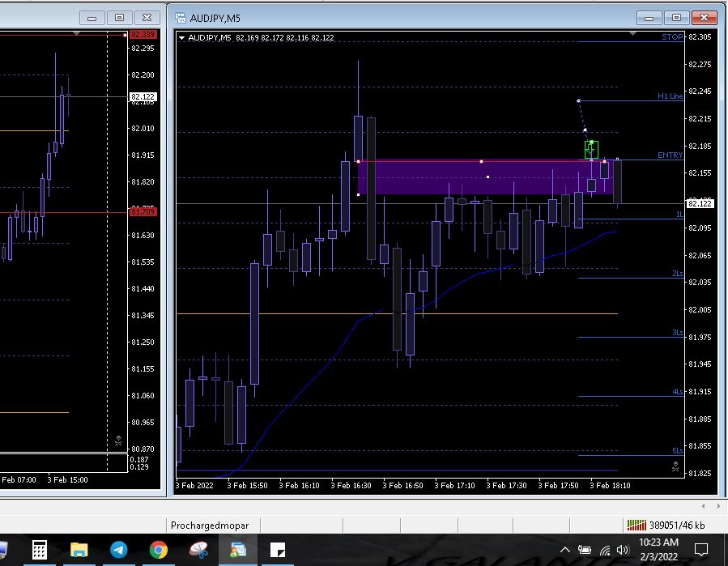Open Google Chrome from the taskbar
This screenshot has height=566, width=728.
point(159,550)
